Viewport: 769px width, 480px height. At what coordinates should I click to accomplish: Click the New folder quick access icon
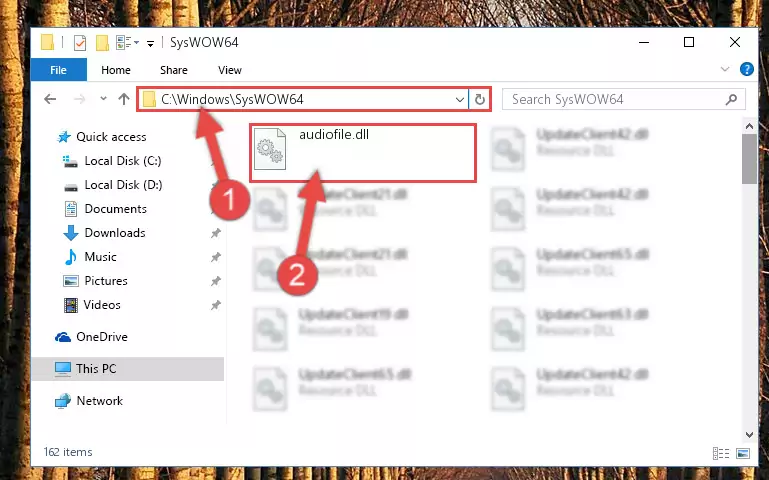pyautogui.click(x=102, y=43)
